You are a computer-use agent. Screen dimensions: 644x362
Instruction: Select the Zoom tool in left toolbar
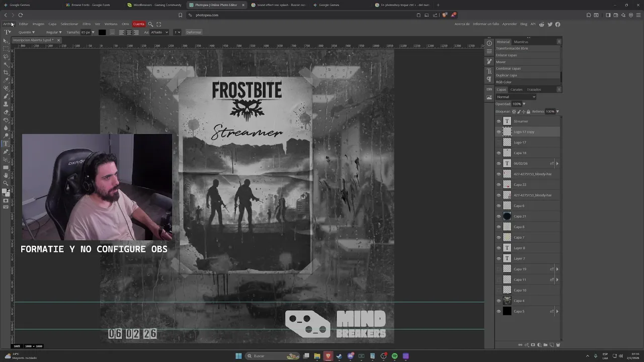6,183
